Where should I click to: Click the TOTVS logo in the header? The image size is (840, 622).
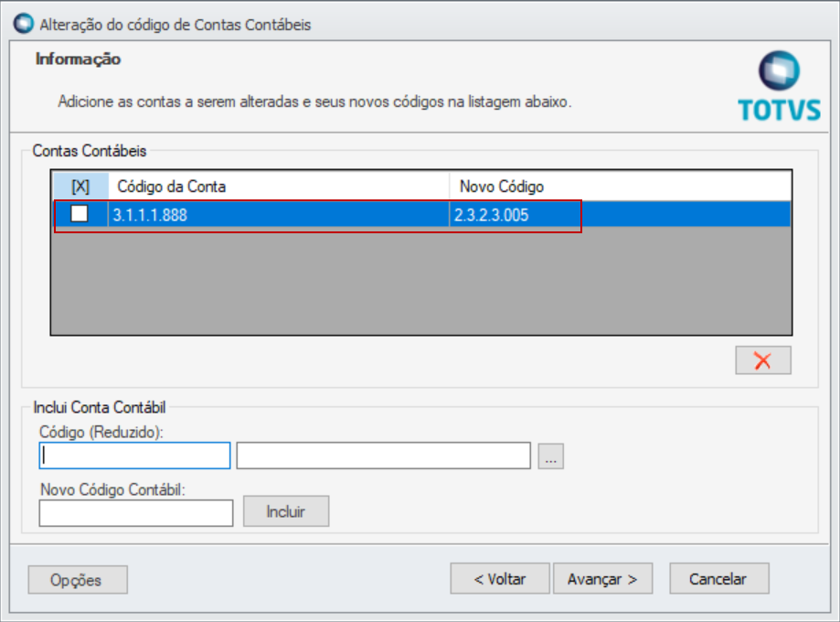click(x=779, y=86)
